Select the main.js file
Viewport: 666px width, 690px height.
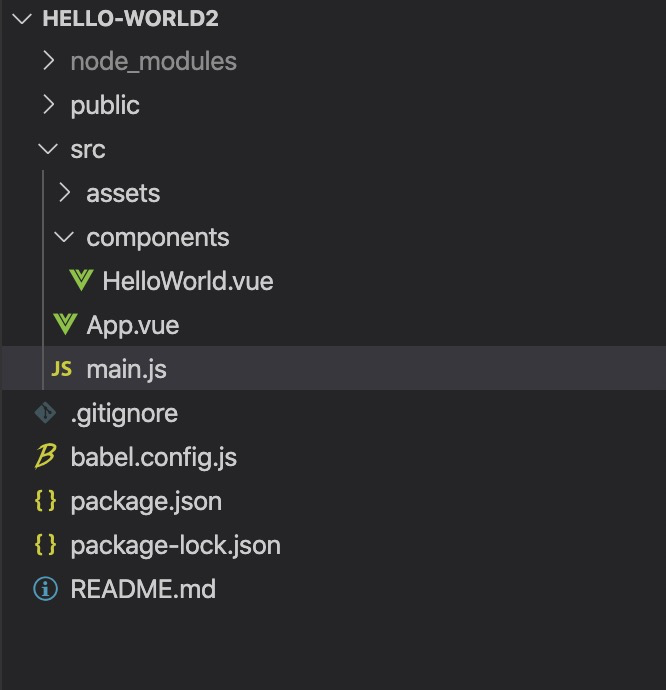point(126,369)
